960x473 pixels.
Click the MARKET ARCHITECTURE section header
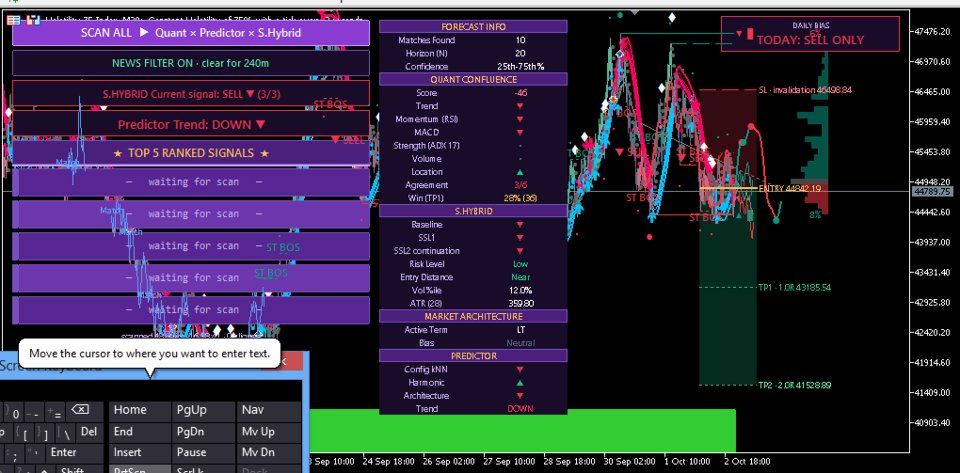[x=473, y=316]
